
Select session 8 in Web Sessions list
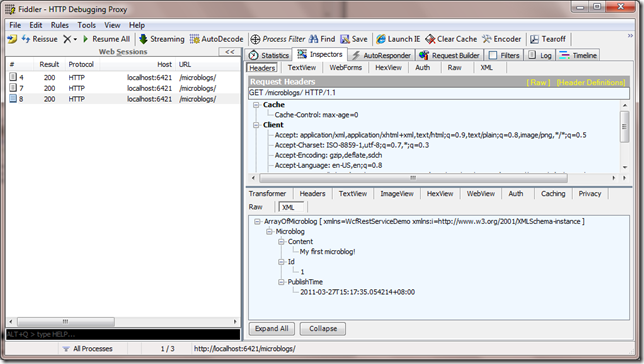123,99
